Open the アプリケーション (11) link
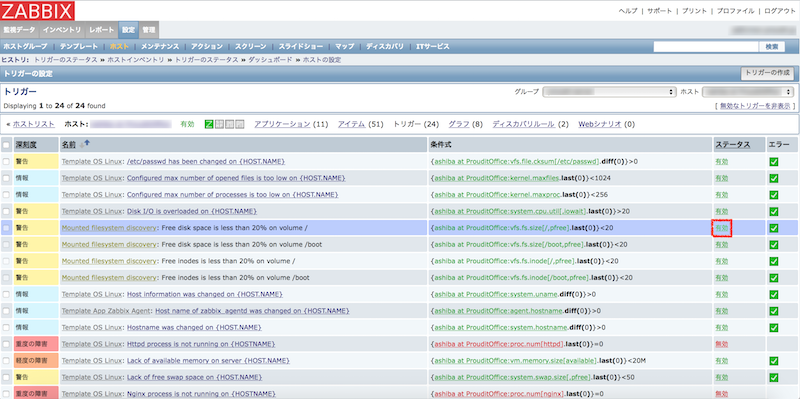The width and height of the screenshot is (800, 399). (282, 124)
